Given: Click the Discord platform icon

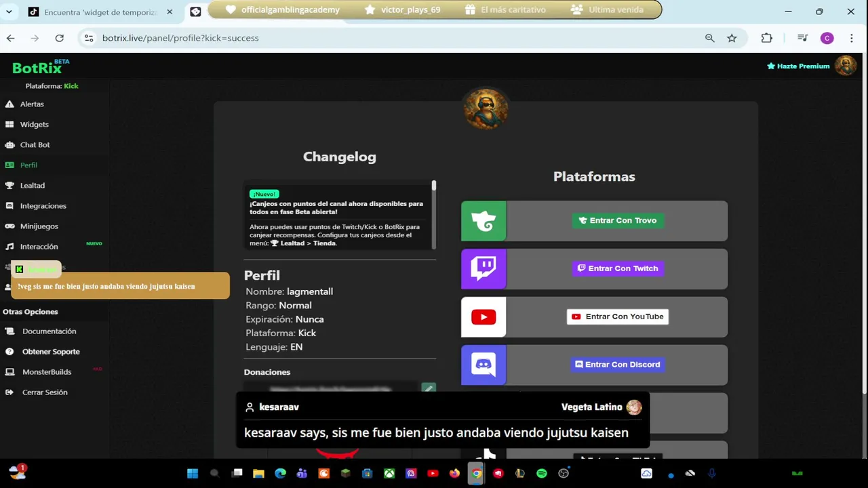Looking at the screenshot, I should click(484, 365).
